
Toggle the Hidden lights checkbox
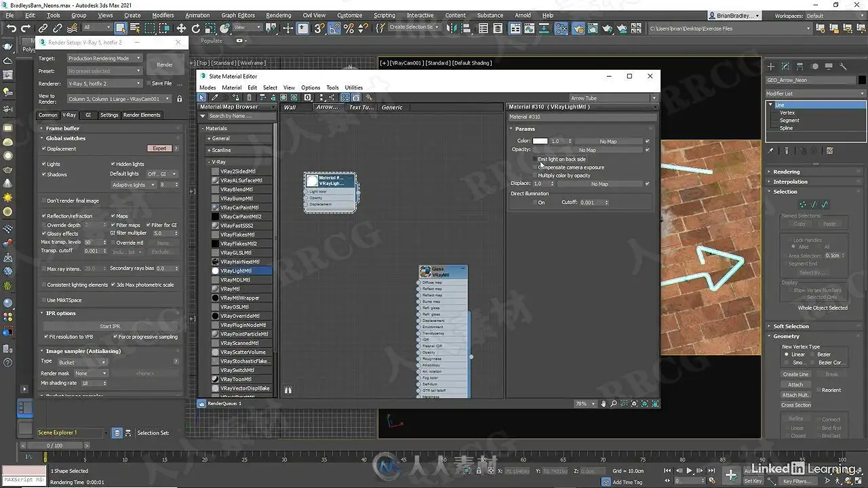pos(113,164)
